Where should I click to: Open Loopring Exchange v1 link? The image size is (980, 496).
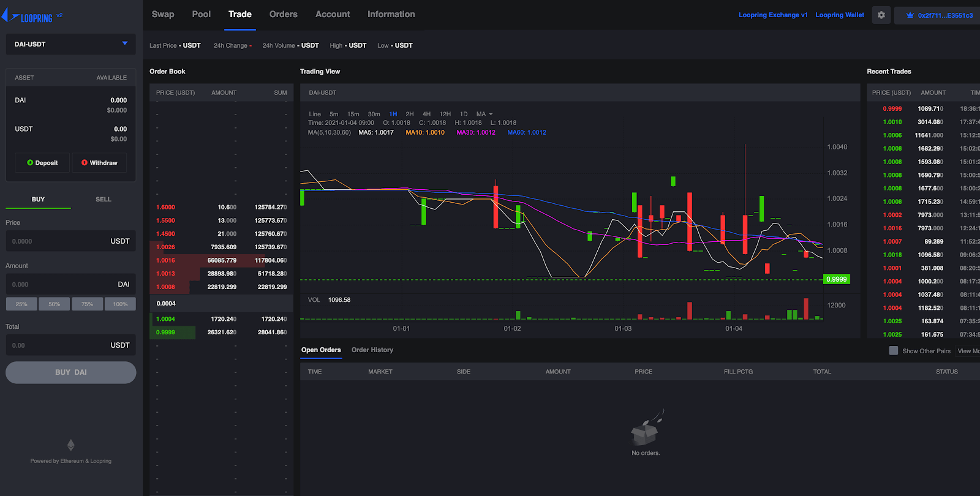pos(773,15)
